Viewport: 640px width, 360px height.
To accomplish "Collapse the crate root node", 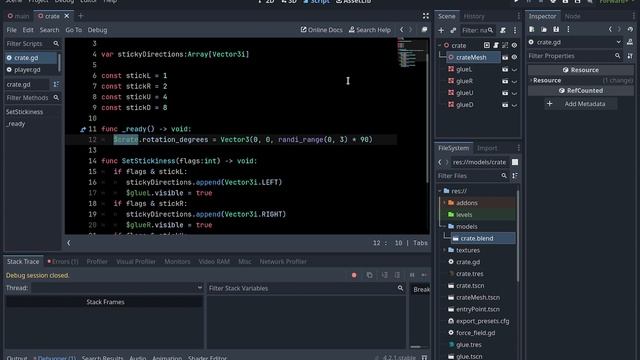I will (x=440, y=45).
